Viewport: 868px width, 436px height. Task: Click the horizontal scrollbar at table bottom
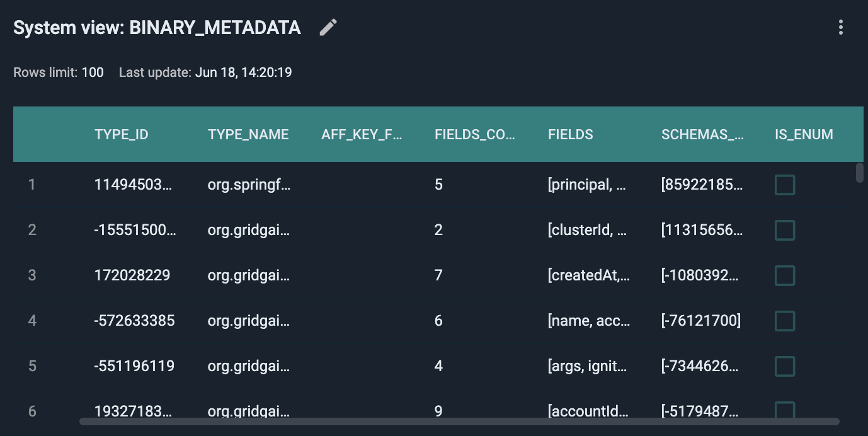click(x=459, y=422)
